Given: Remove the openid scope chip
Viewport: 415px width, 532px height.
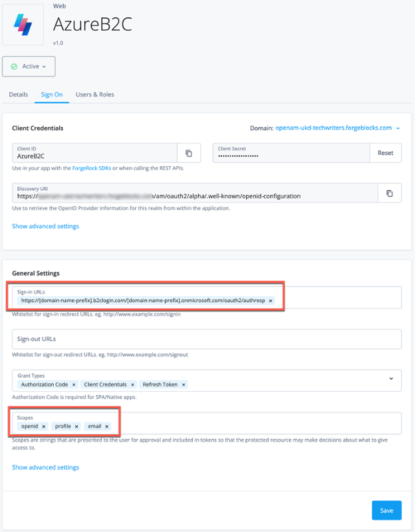Looking at the screenshot, I should 44,426.
